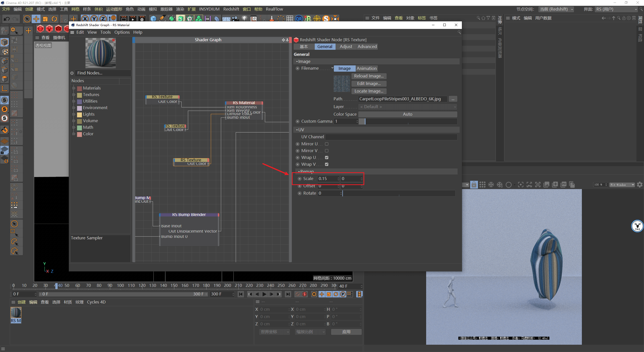Click the Custom Gamma slider
The width and height of the screenshot is (644, 352).
[x=408, y=121]
